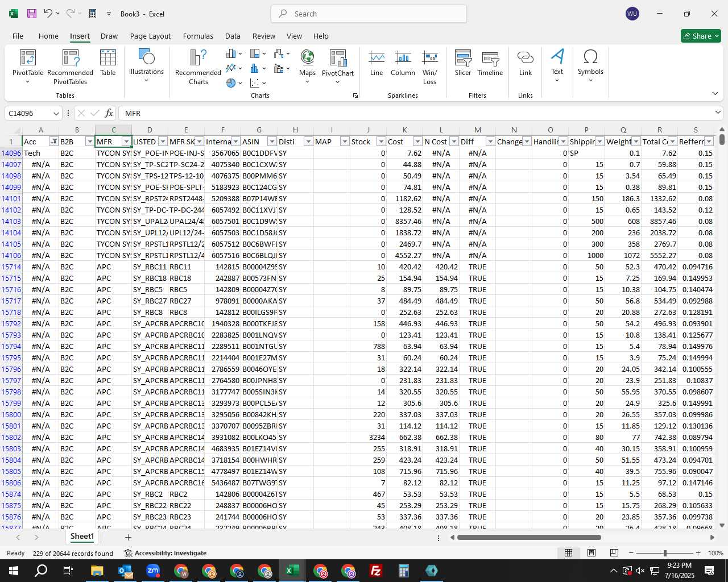Open FileZilla from the taskbar

point(376,571)
